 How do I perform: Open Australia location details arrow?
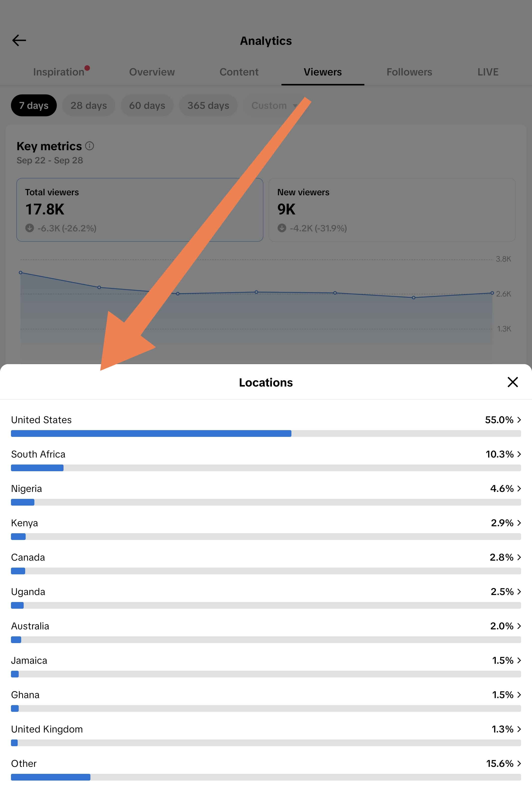pos(519,626)
